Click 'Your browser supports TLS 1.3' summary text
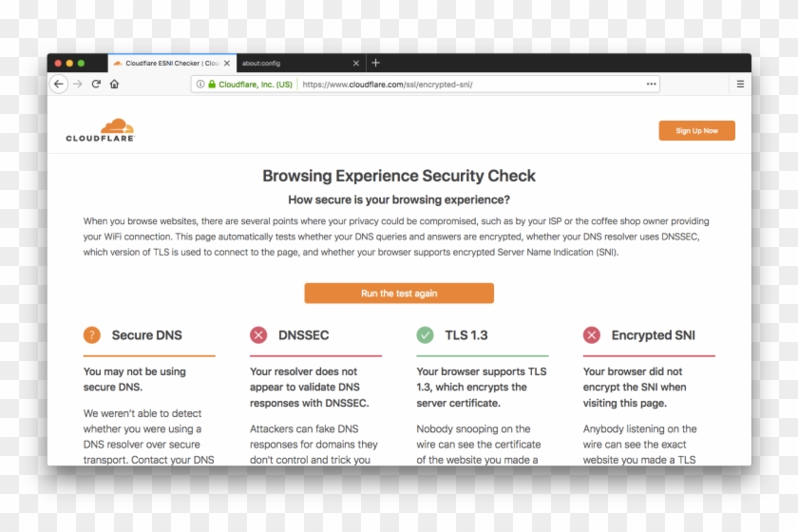This screenshot has width=798, height=532. (482, 387)
